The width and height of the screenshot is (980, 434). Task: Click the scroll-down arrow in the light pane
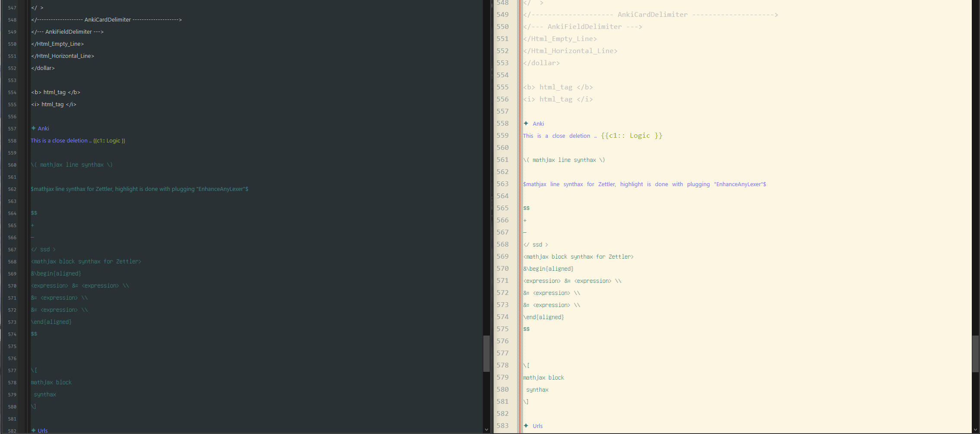tap(976, 430)
